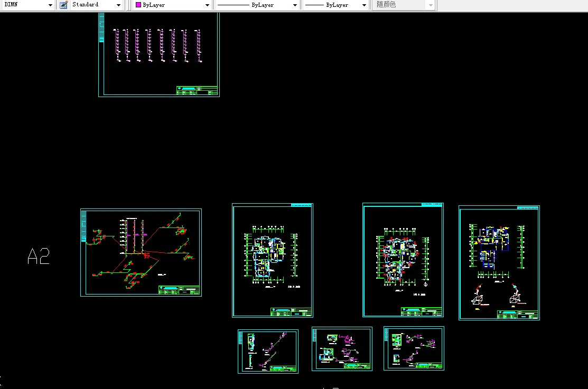Click the title block of the riser sheet
Image resolution: width=588 pixels, height=389 pixels.
coord(197,90)
